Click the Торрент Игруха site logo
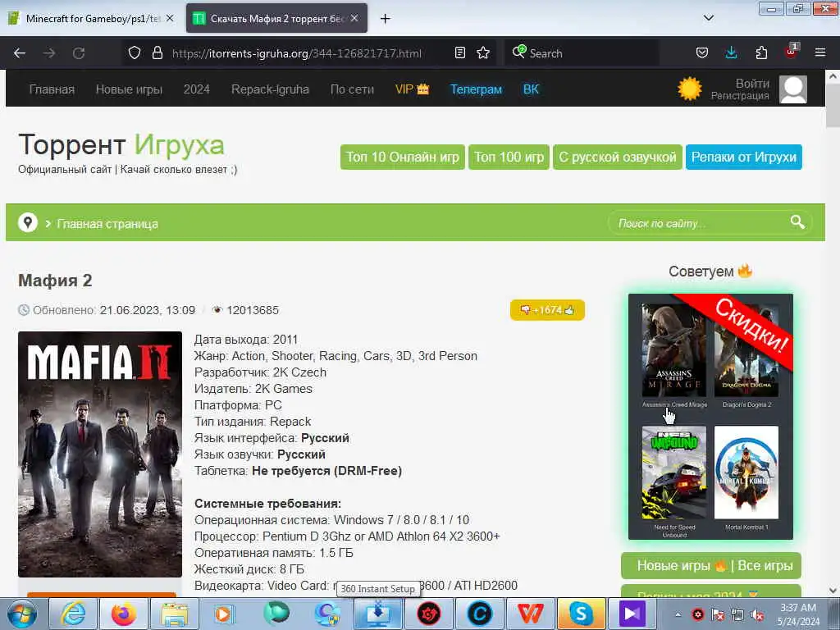This screenshot has height=630, width=840. pos(121,144)
